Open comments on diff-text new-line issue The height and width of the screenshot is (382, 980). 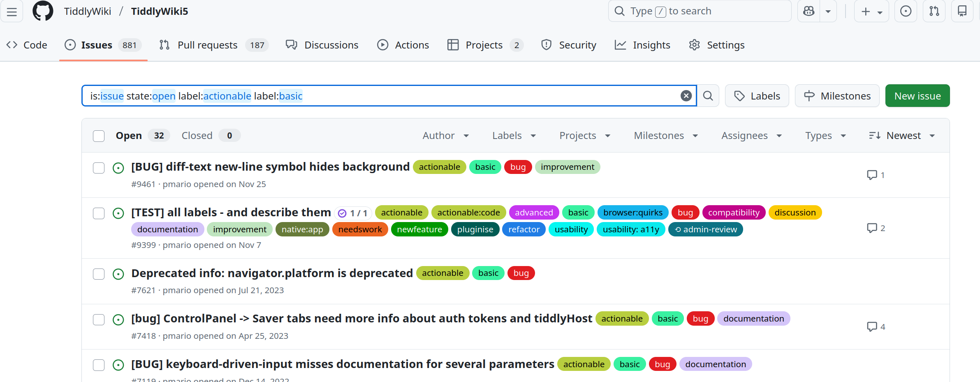[x=876, y=175]
